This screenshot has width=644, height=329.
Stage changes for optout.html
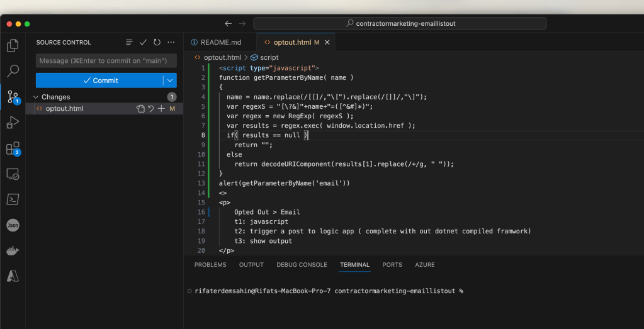[x=161, y=109]
